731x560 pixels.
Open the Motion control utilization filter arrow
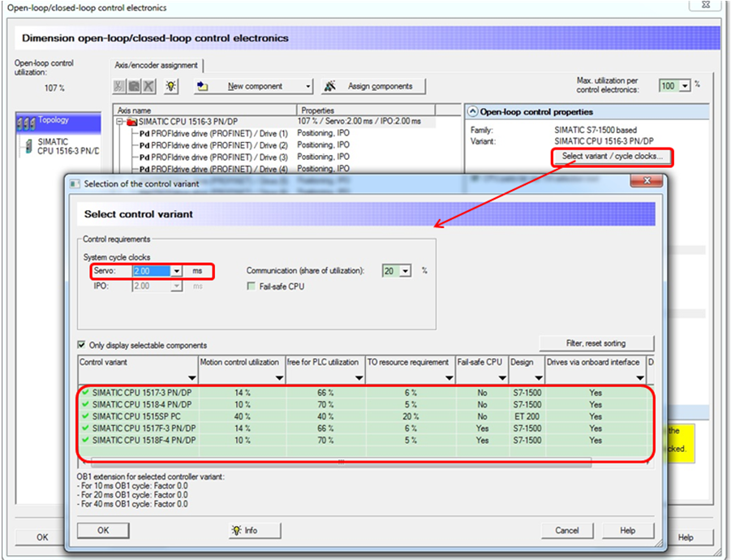tap(279, 377)
